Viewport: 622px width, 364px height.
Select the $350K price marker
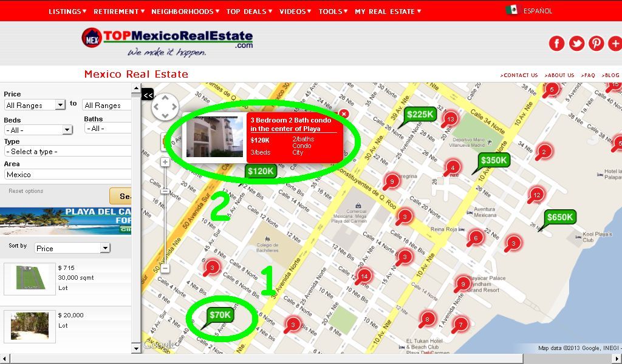(493, 160)
